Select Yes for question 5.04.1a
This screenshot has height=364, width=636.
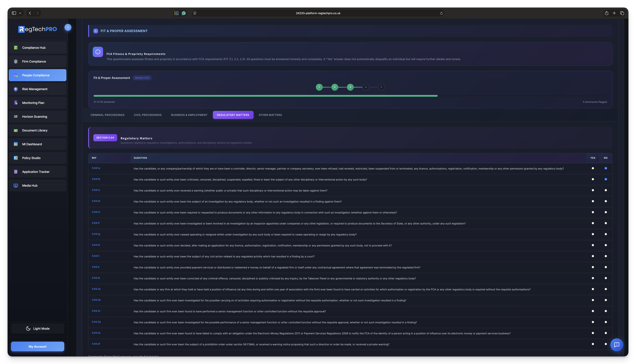(593, 168)
